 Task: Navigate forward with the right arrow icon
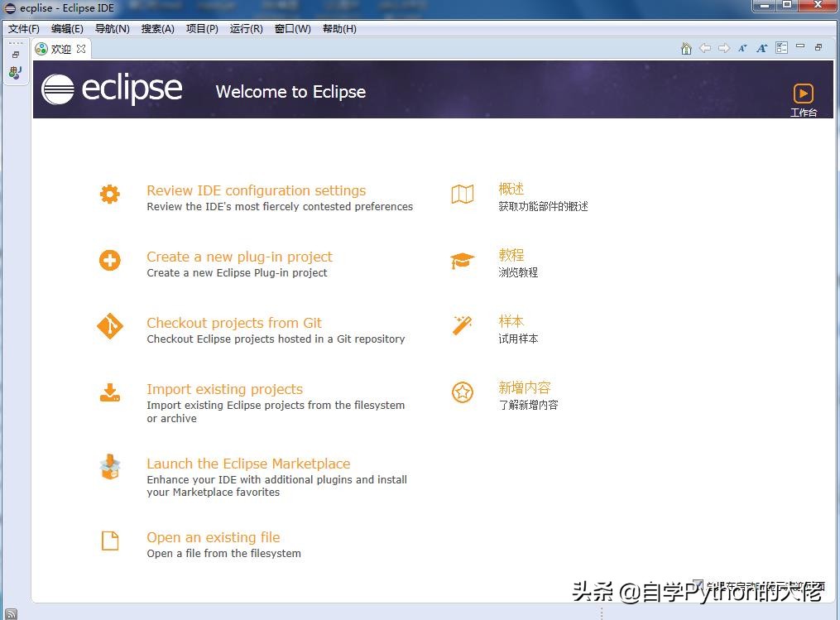[x=724, y=48]
